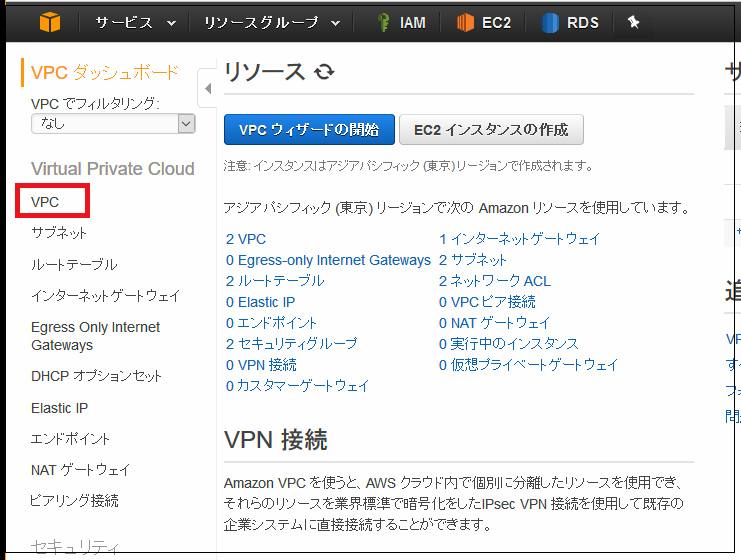Select サブネット in the sidebar

pos(59,233)
